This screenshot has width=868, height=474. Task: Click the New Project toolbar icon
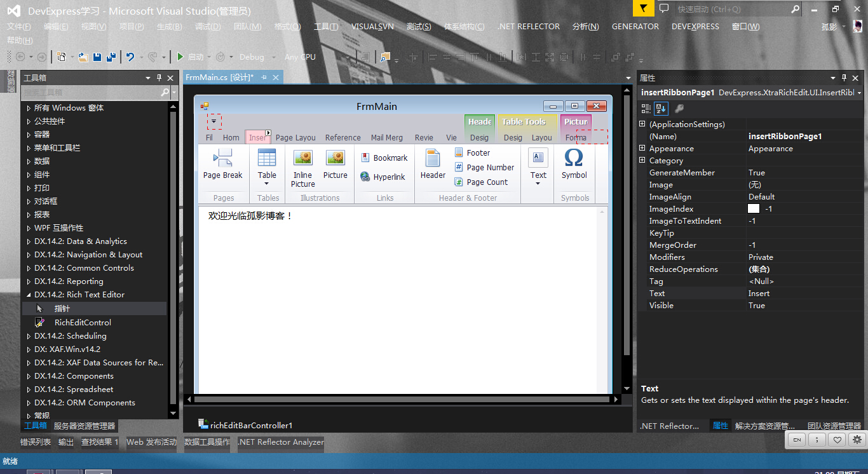point(61,57)
